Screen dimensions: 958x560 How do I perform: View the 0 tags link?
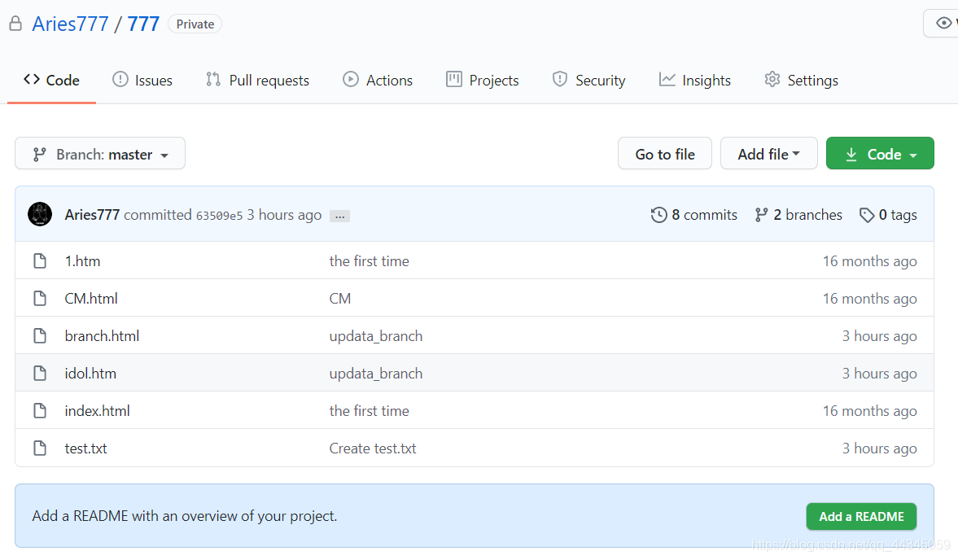click(888, 215)
